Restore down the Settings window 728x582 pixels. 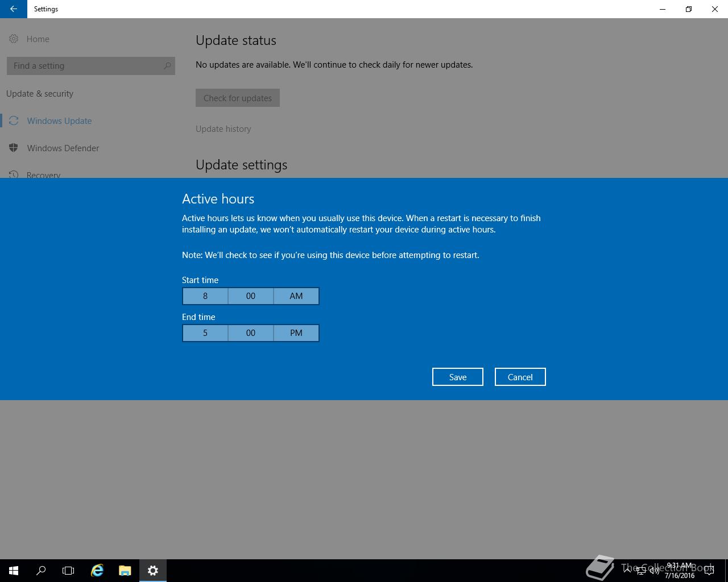689,9
